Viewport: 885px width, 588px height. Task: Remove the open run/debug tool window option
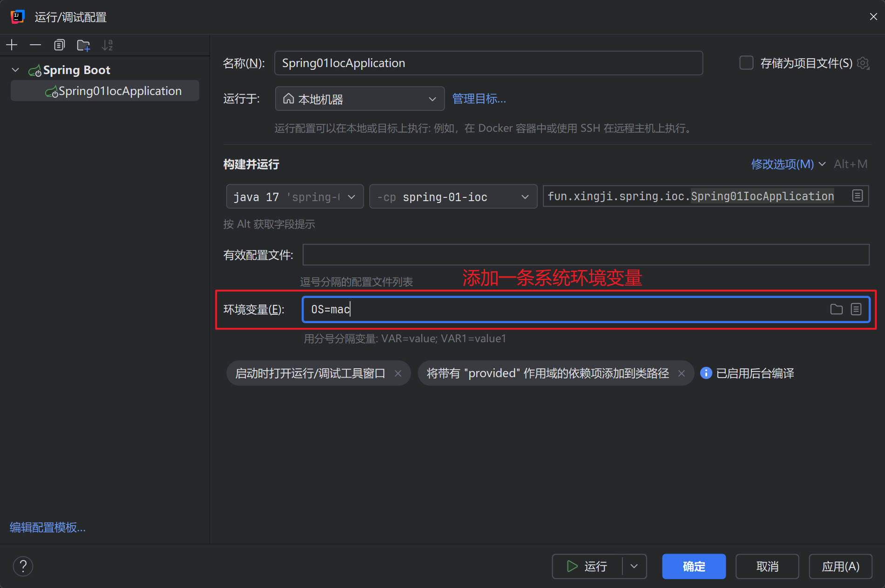398,373
